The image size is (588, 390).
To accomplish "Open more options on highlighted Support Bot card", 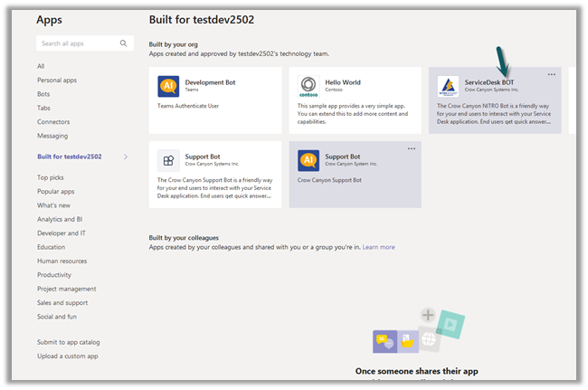I will pyautogui.click(x=412, y=148).
